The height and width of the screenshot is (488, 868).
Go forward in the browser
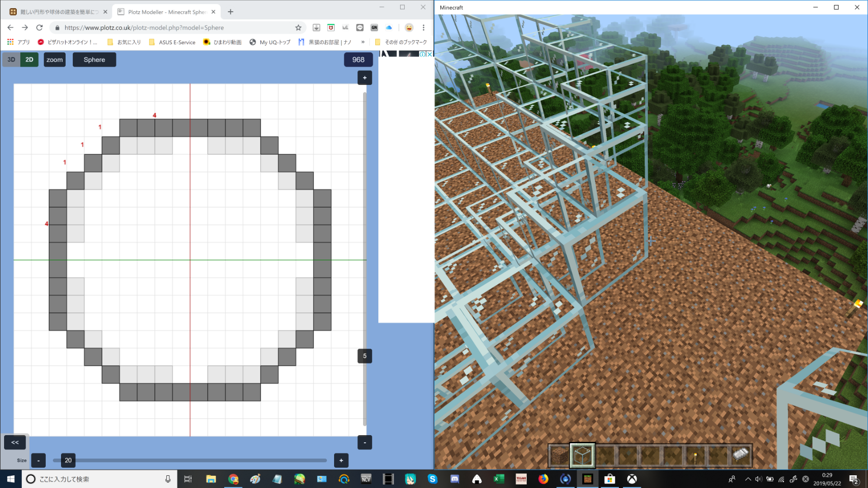24,27
